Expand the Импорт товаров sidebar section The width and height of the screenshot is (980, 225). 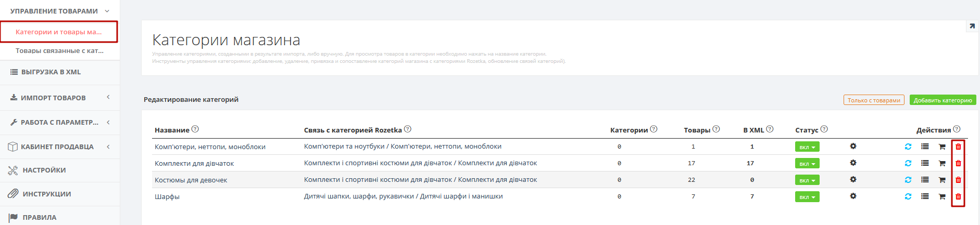(60, 98)
